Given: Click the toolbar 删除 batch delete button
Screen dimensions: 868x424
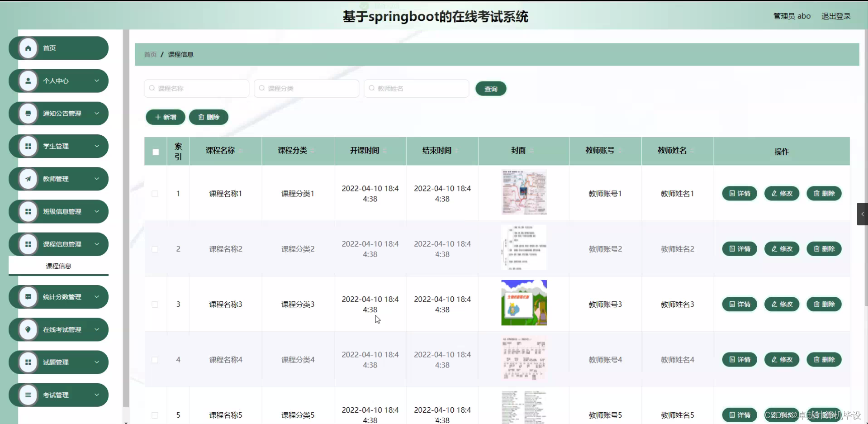Looking at the screenshot, I should [x=209, y=117].
